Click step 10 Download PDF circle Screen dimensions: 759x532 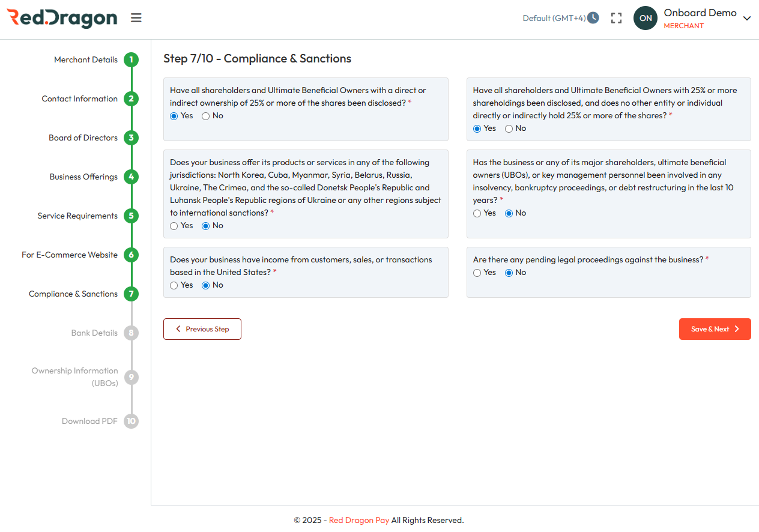coord(131,422)
